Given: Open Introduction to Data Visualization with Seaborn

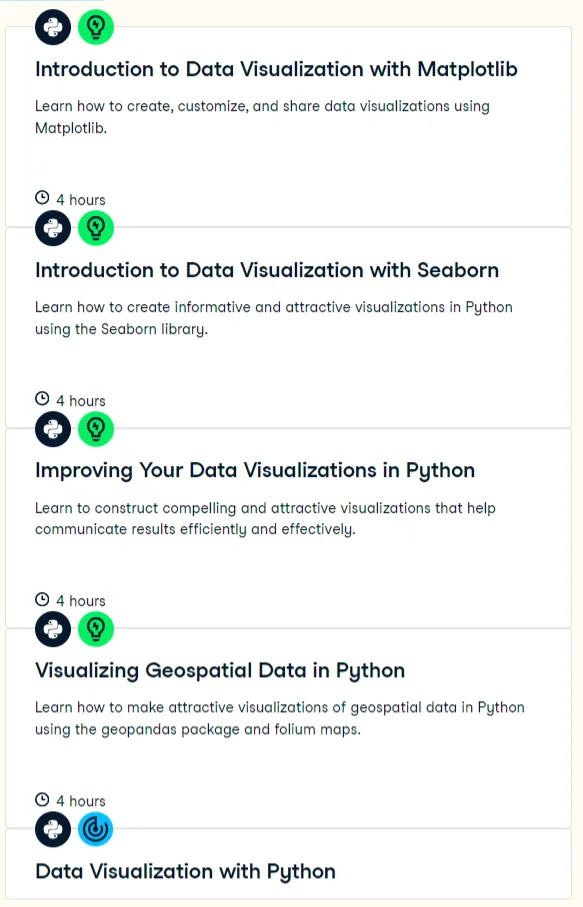Looking at the screenshot, I should [267, 270].
